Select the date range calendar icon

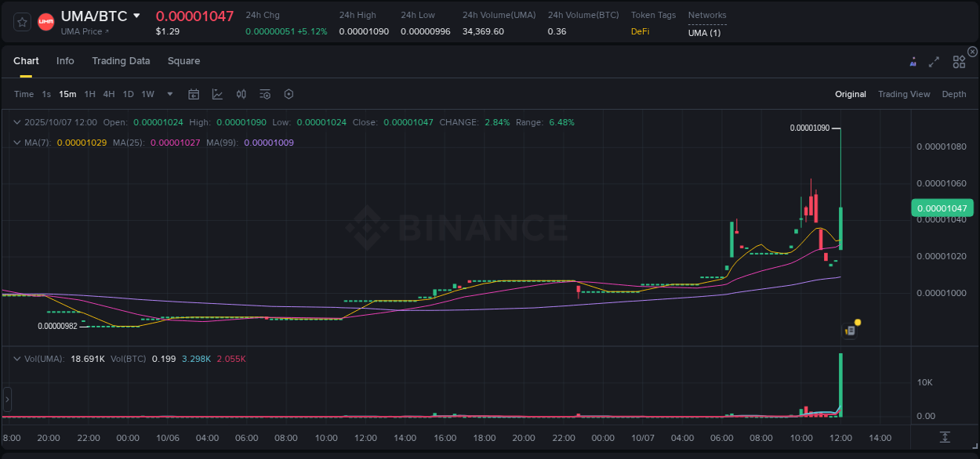[x=194, y=94]
